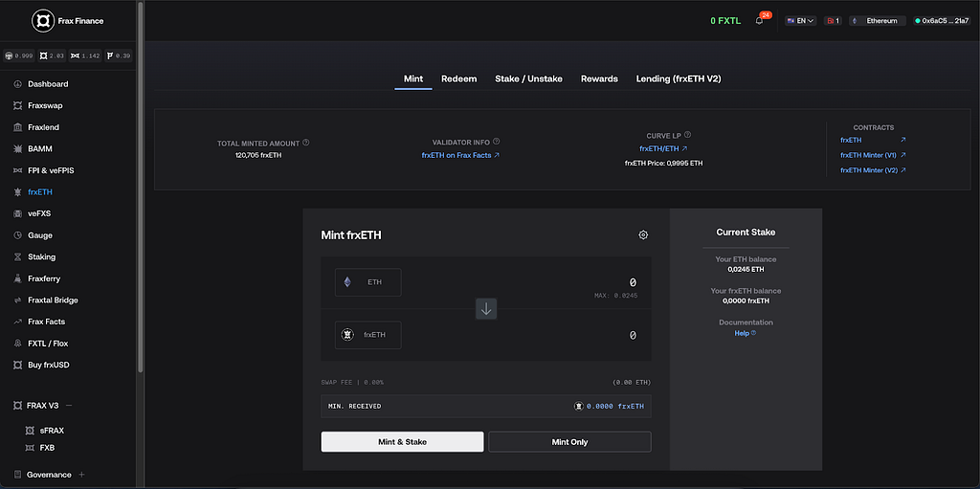Image resolution: width=980 pixels, height=489 pixels.
Task: Open the Help documentation link
Action: coord(745,333)
